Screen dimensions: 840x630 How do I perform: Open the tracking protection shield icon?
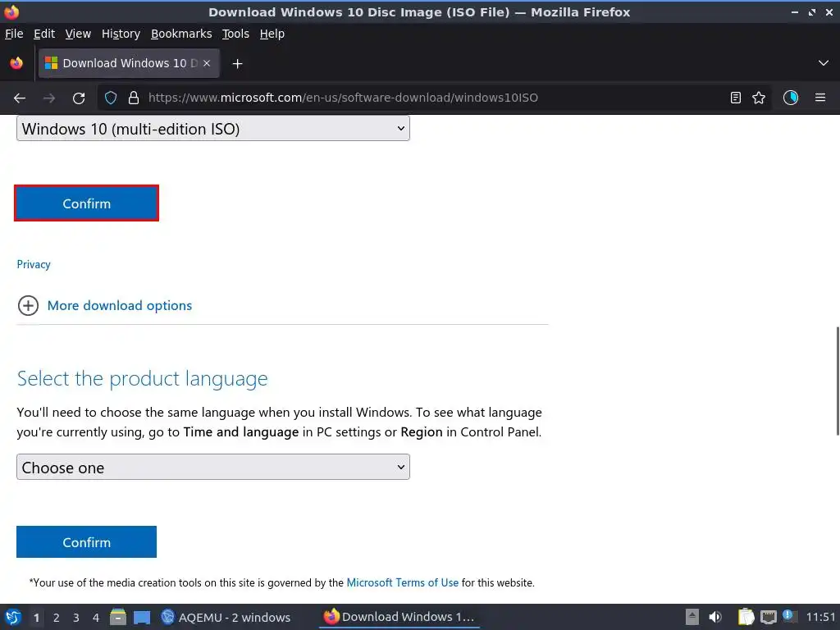(x=111, y=98)
